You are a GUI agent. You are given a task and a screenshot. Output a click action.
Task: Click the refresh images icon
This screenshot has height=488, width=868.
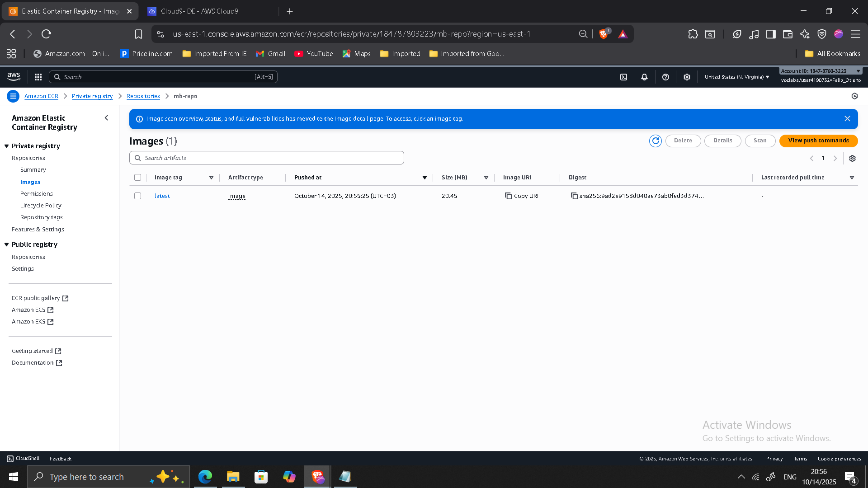coord(656,141)
